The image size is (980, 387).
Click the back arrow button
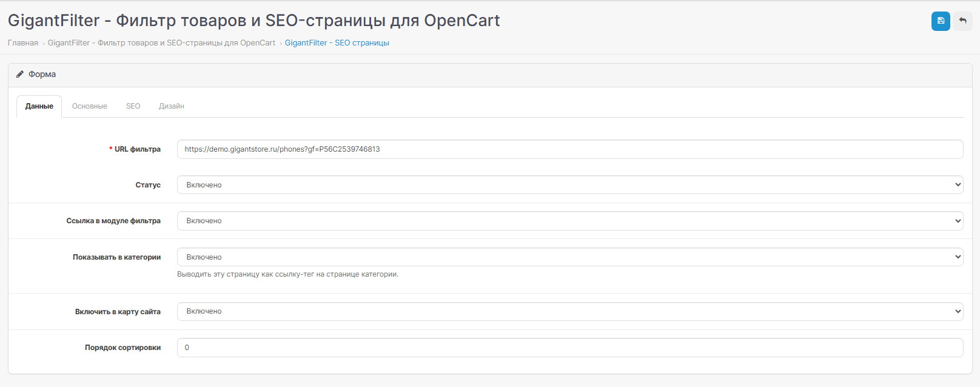pyautogui.click(x=962, y=21)
